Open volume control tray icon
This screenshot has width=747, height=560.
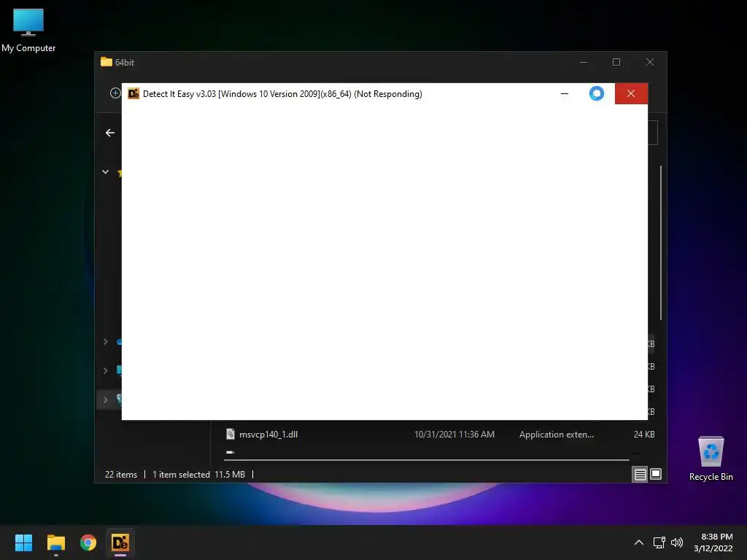(676, 542)
